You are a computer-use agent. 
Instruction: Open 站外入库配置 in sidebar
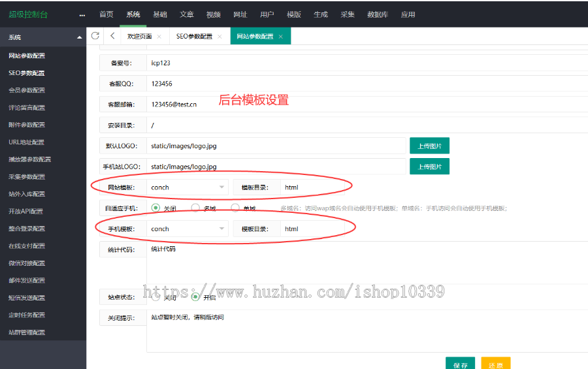pos(27,194)
